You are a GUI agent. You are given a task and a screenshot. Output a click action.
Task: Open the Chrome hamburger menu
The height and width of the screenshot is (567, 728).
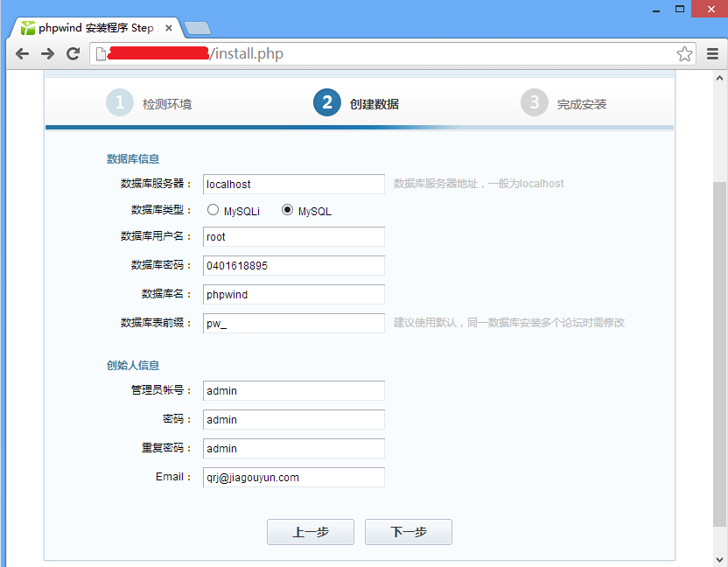pos(712,54)
